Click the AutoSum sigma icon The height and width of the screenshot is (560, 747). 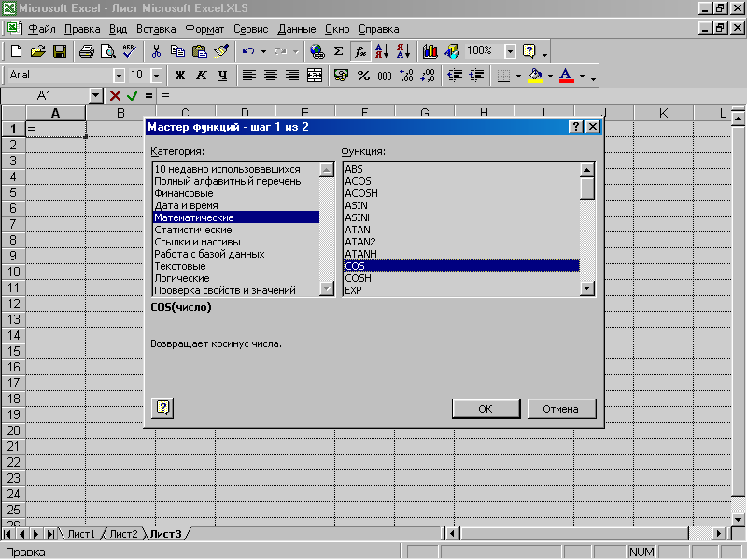pyautogui.click(x=339, y=51)
